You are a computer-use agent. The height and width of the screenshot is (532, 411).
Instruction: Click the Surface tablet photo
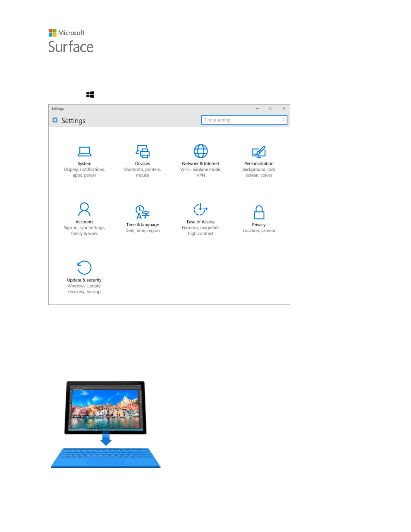(x=105, y=408)
